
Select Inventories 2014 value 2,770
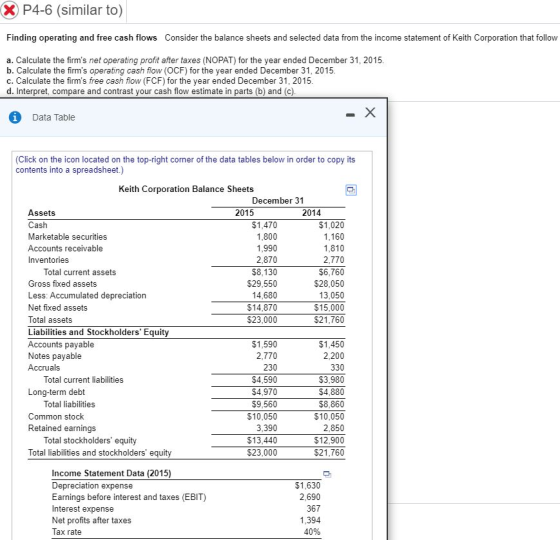click(x=334, y=260)
